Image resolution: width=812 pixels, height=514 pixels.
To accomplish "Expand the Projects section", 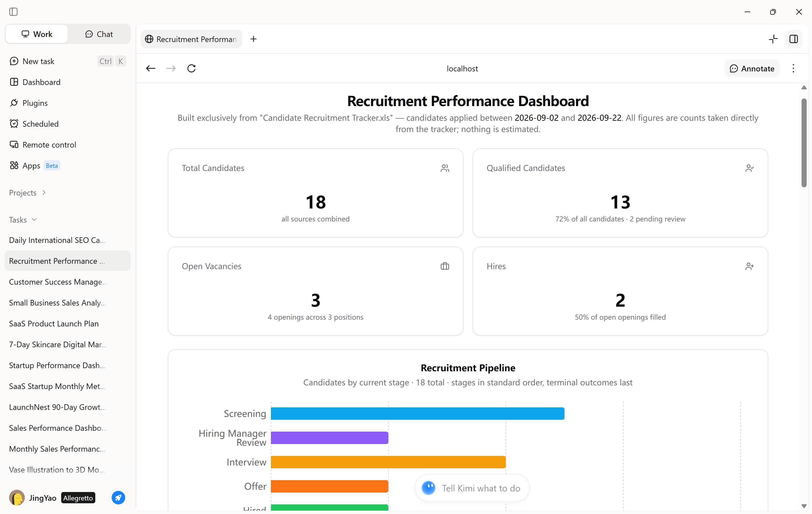I will point(27,193).
